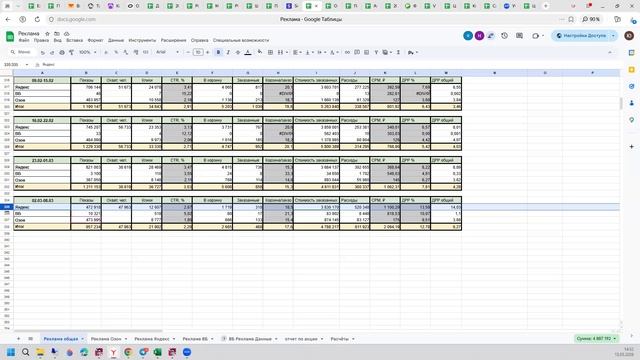Increase the font size

coord(207,52)
